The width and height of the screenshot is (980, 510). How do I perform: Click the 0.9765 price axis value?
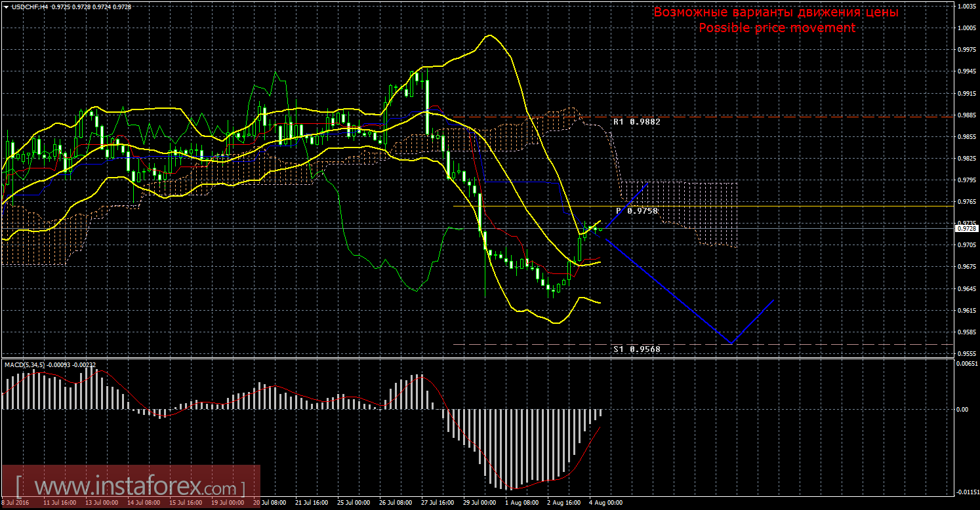click(x=966, y=201)
